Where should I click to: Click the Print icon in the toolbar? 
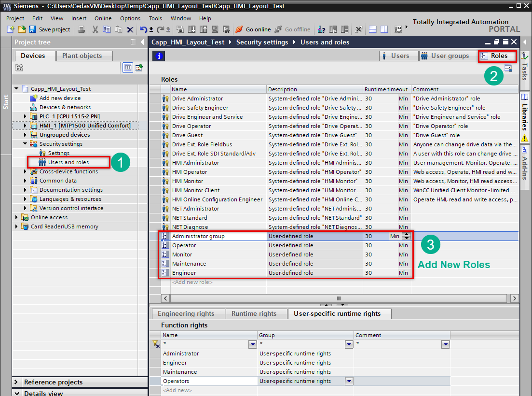tap(82, 29)
